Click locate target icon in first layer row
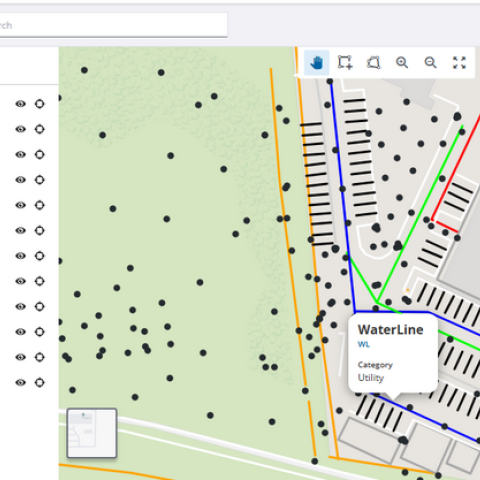The height and width of the screenshot is (480, 480). point(40,104)
